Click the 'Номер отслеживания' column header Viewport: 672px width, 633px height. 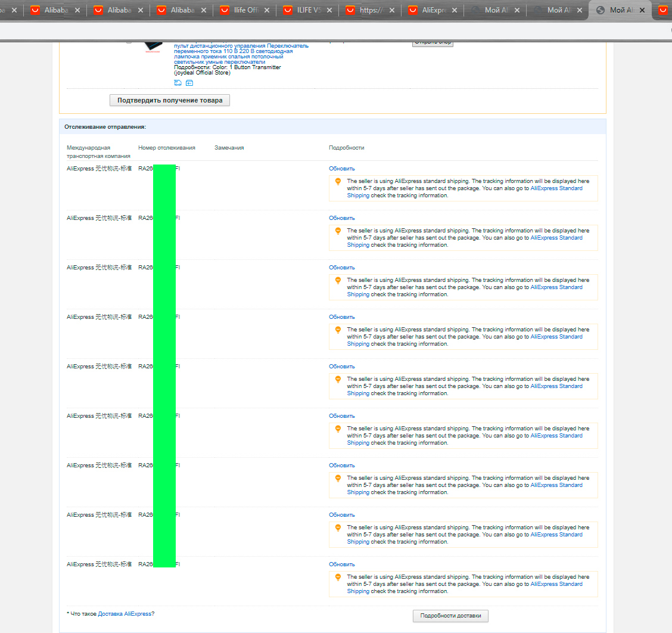[x=167, y=148]
